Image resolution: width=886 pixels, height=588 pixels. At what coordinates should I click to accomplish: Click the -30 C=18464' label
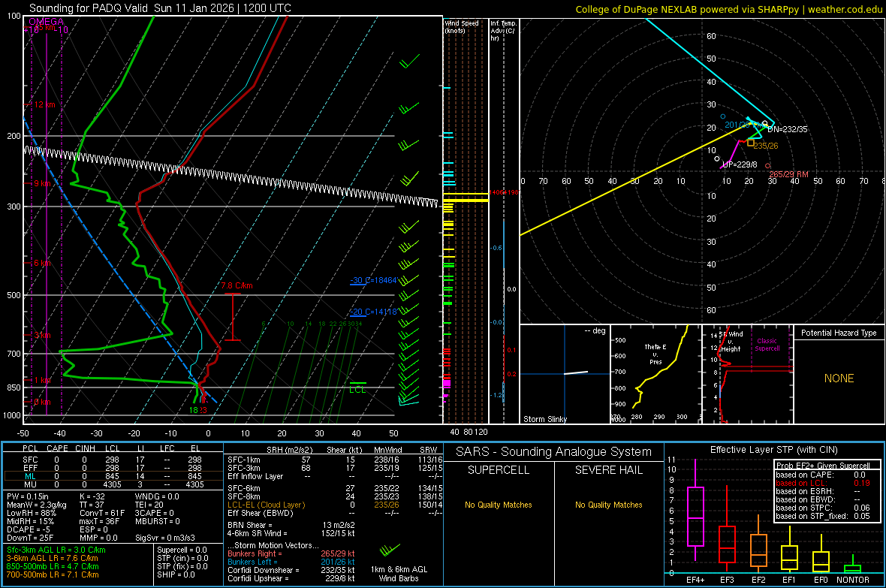coord(373,280)
